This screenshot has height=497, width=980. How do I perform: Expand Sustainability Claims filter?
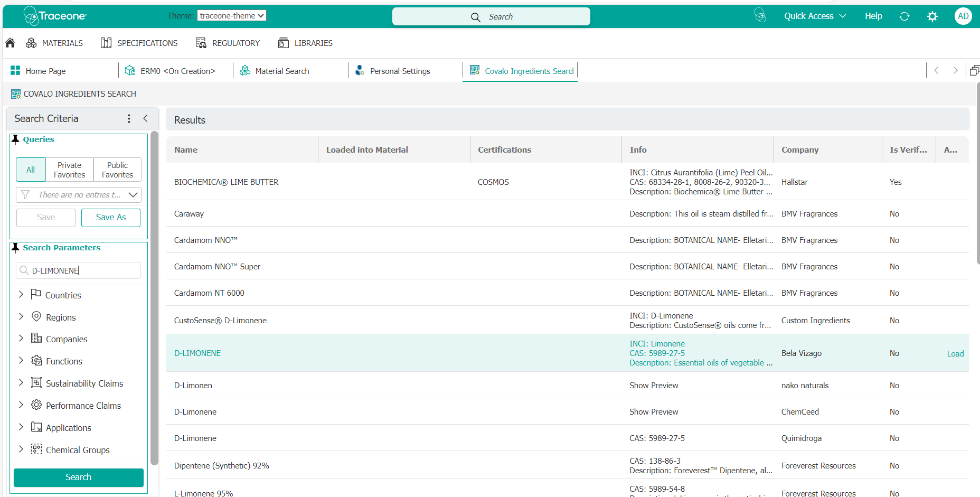(x=21, y=382)
